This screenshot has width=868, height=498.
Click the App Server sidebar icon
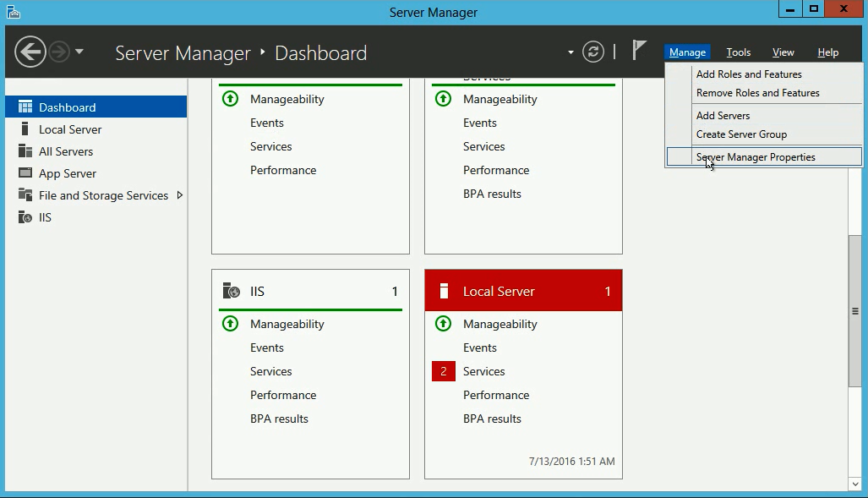pyautogui.click(x=25, y=172)
